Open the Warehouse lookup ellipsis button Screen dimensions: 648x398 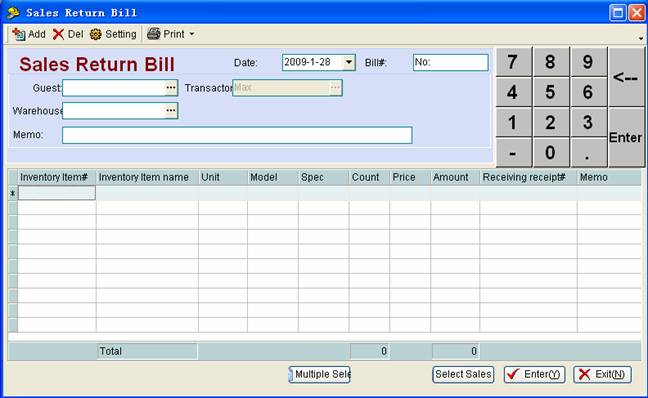171,111
